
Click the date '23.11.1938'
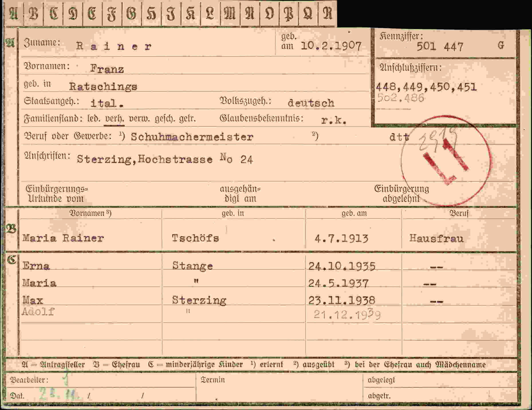342,300
